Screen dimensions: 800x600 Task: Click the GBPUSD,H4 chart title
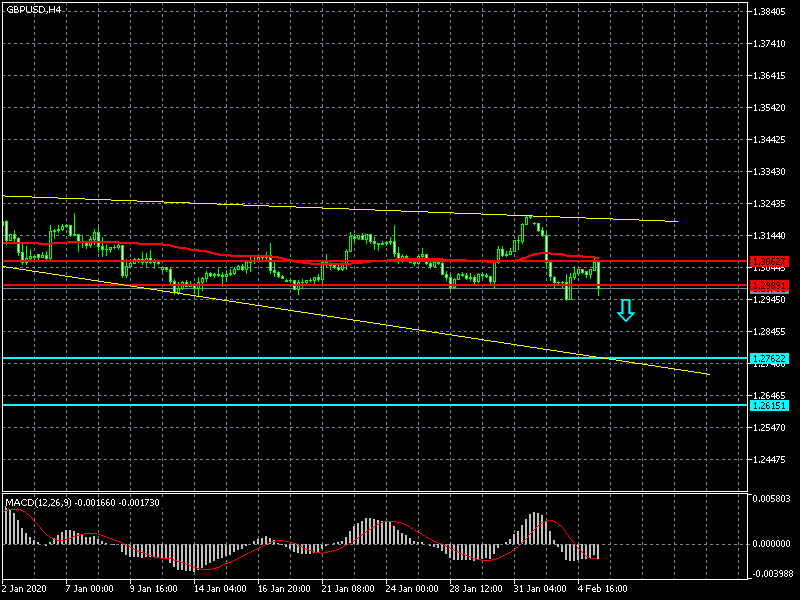33,9
